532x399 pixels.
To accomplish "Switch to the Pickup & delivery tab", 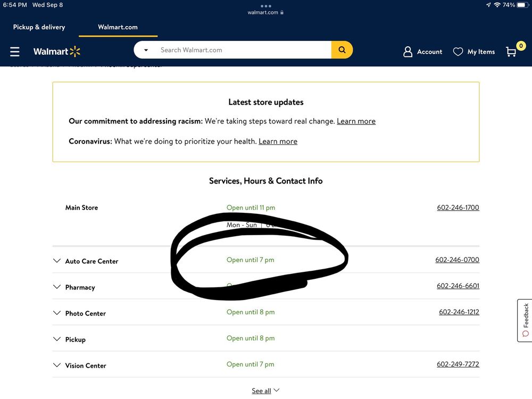I will click(39, 27).
